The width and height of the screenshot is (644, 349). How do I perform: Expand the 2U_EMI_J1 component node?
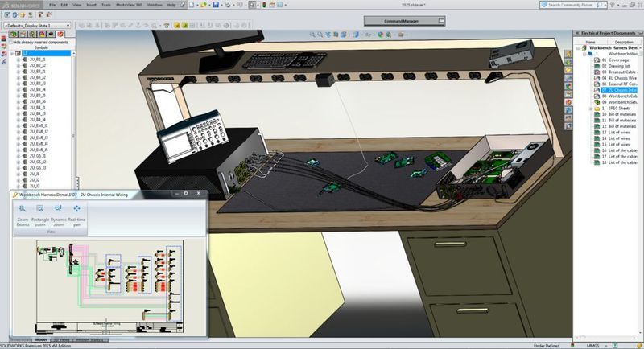(x=18, y=126)
